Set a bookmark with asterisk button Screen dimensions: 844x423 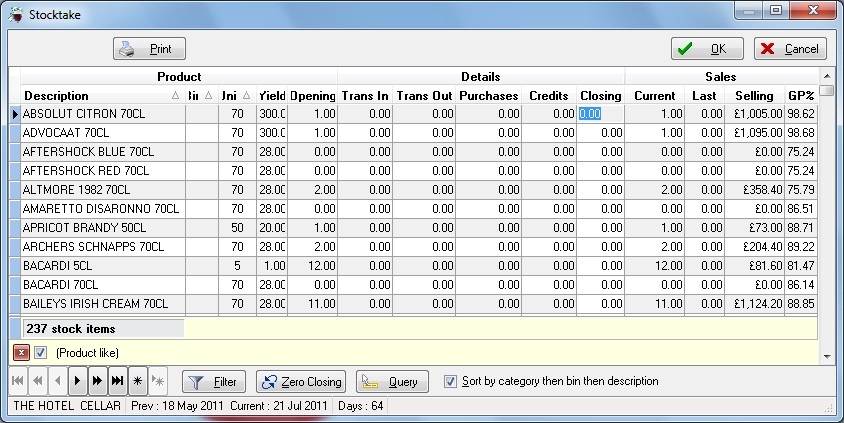[x=137, y=381]
